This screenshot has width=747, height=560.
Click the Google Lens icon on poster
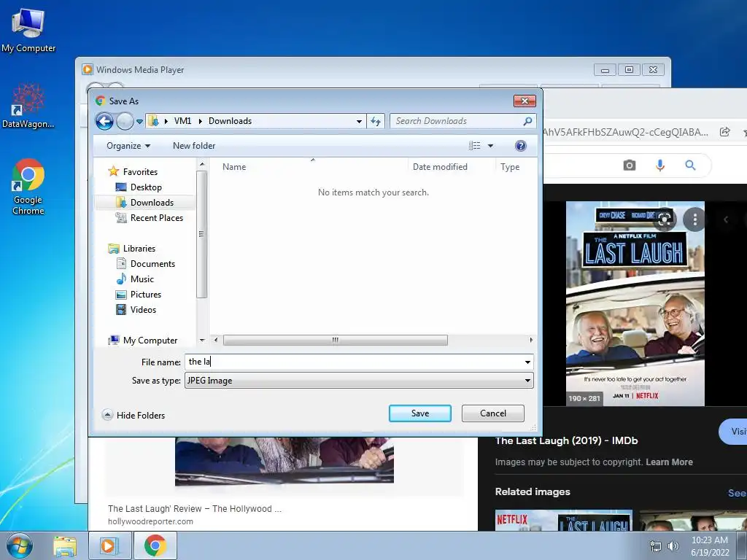point(665,219)
